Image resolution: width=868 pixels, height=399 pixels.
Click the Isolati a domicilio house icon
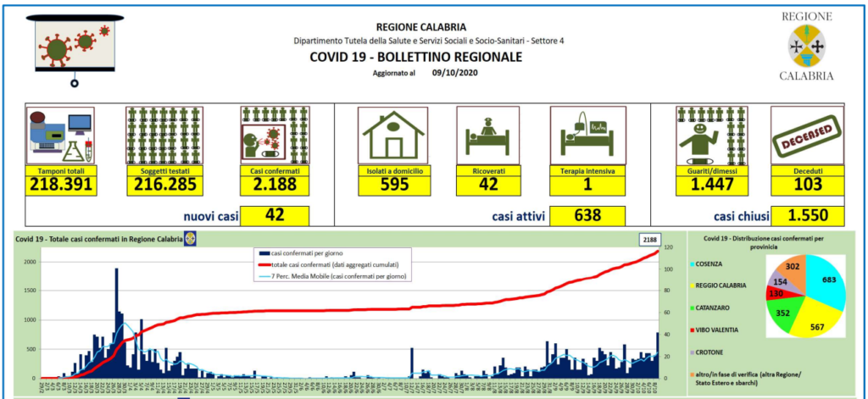click(392, 136)
